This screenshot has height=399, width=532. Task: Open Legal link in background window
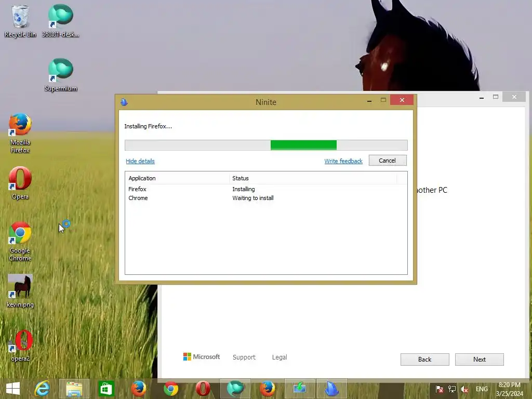[x=280, y=357]
